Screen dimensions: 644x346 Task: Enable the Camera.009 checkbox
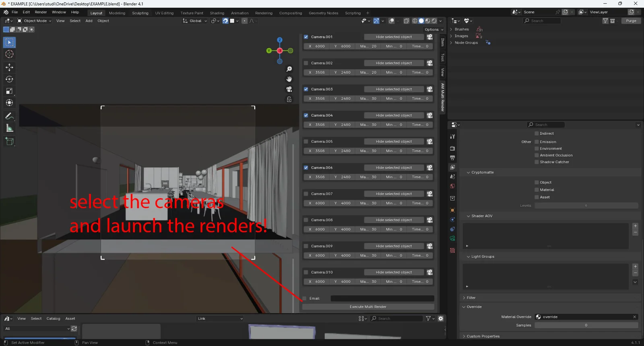coord(306,246)
